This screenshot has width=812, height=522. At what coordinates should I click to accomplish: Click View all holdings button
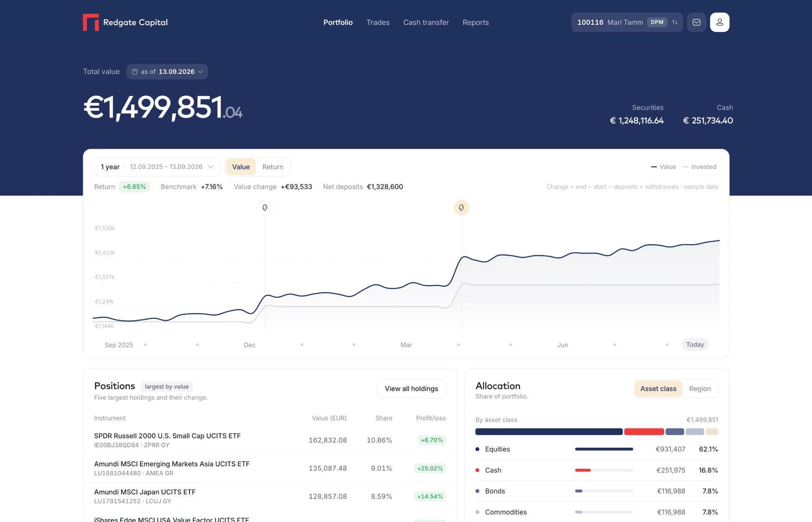coord(411,389)
